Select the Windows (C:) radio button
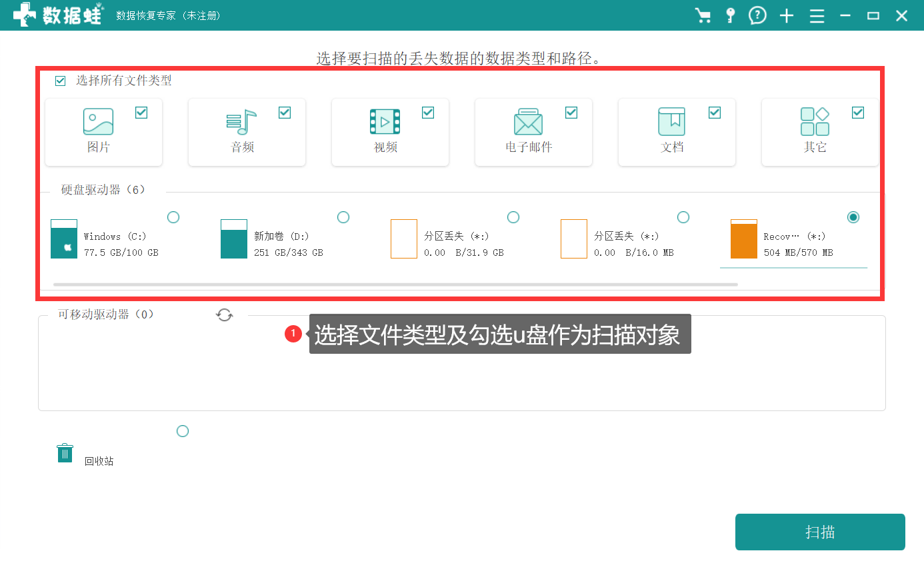This screenshot has height=567, width=924. tap(173, 217)
